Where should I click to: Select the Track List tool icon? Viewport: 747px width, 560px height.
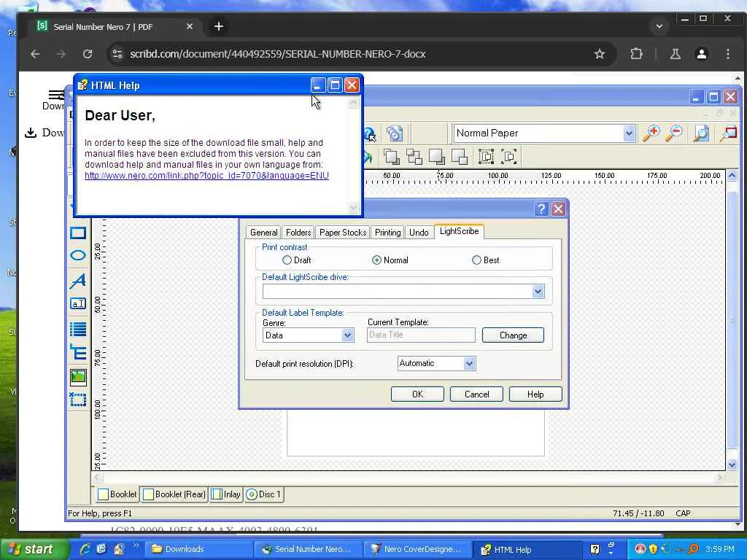pyautogui.click(x=78, y=329)
